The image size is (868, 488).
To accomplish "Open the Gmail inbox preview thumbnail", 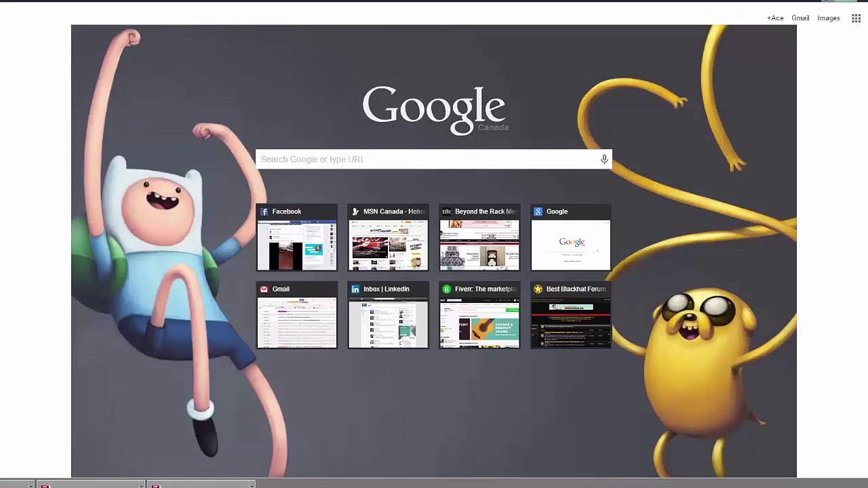I will (x=296, y=322).
